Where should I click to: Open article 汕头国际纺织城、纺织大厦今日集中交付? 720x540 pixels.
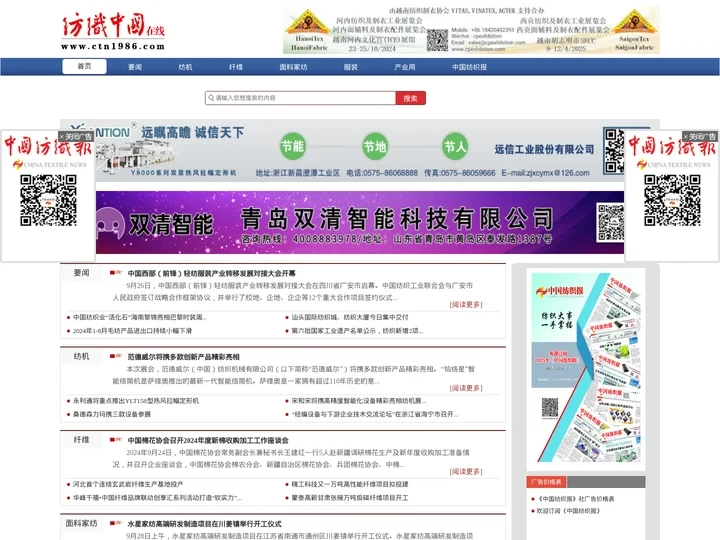click(350, 317)
